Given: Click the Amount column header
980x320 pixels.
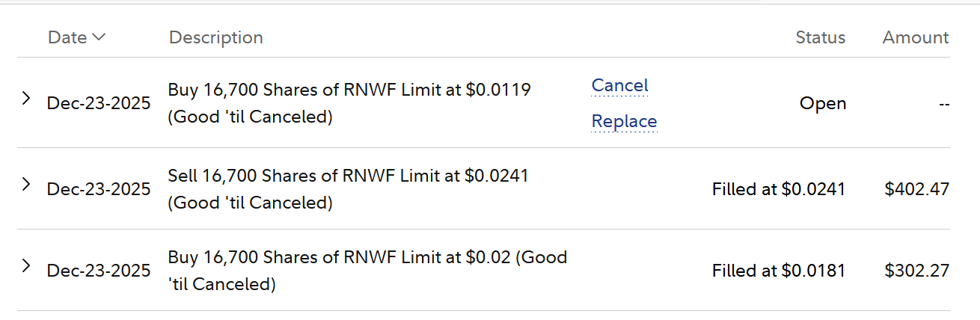Looking at the screenshot, I should (x=915, y=37).
